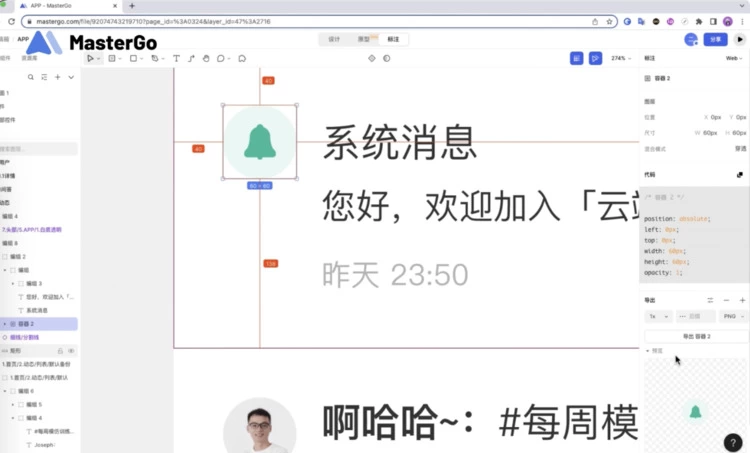The image size is (750, 453).
Task: Add a new page with plus icon
Action: pos(58,77)
